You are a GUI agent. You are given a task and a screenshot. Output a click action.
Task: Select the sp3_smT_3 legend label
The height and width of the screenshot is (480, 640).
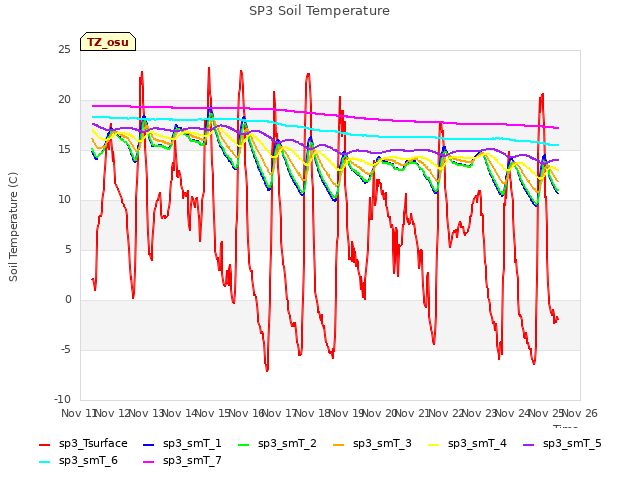pyautogui.click(x=382, y=443)
